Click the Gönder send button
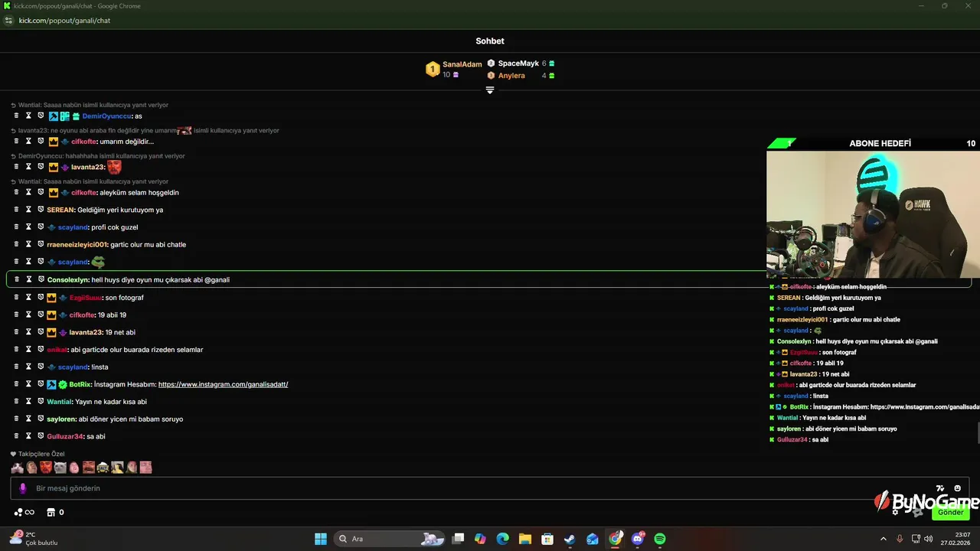This screenshot has height=551, width=980. (x=950, y=512)
